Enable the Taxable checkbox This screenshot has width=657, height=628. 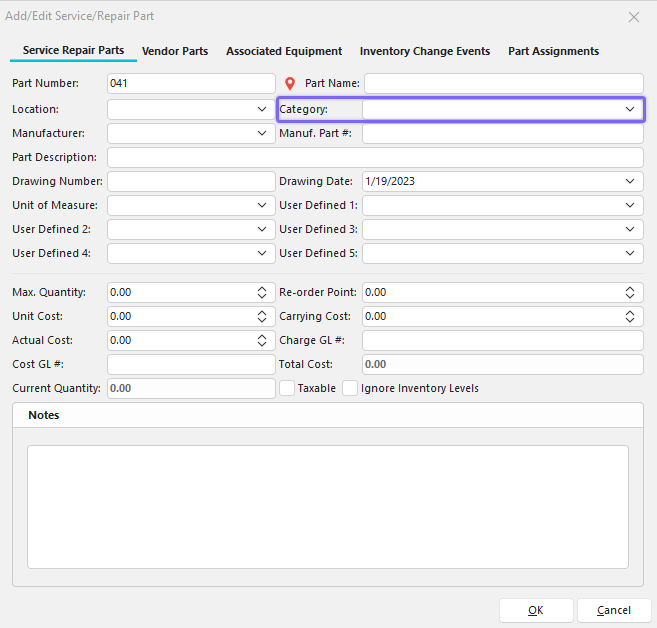click(287, 388)
